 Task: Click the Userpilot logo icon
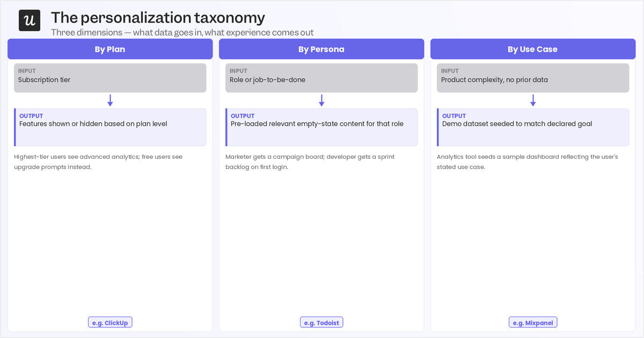click(x=30, y=20)
